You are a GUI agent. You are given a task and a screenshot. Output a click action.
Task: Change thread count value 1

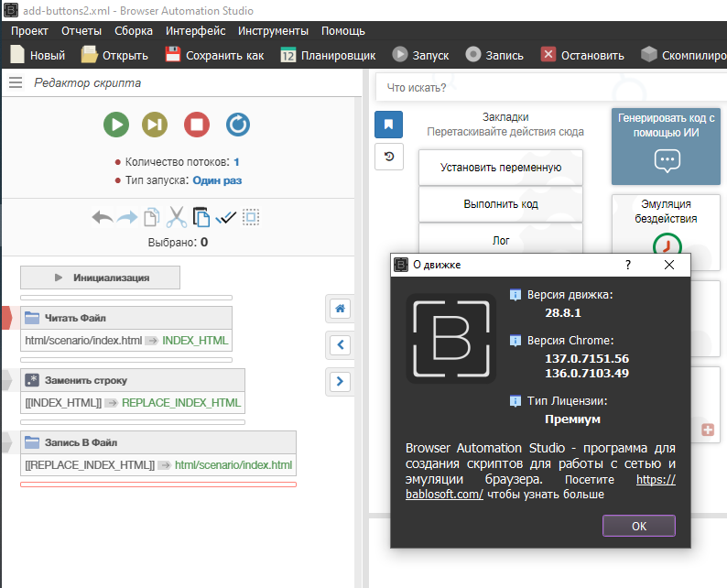pyautogui.click(x=236, y=161)
